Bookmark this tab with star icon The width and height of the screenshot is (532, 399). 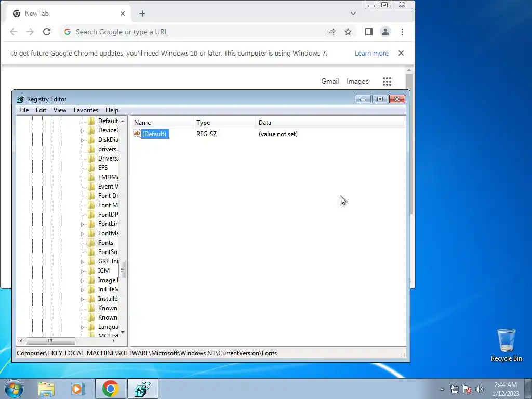(x=348, y=32)
